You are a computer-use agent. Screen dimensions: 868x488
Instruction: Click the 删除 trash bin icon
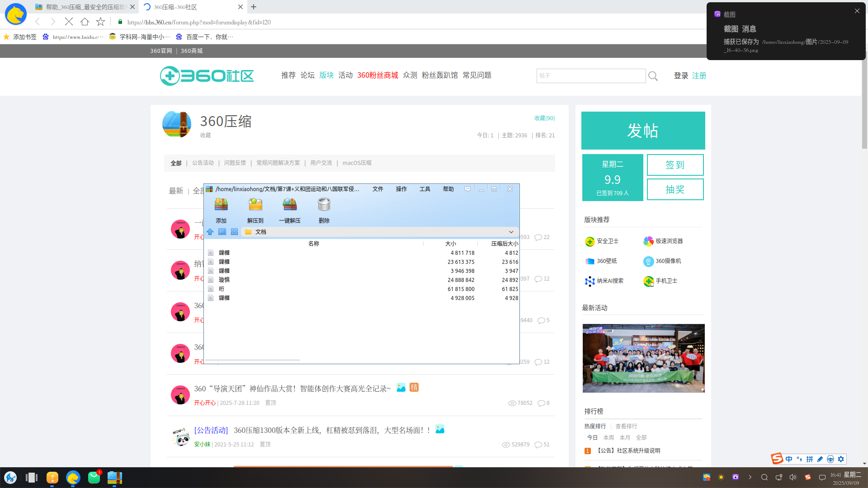(x=324, y=205)
